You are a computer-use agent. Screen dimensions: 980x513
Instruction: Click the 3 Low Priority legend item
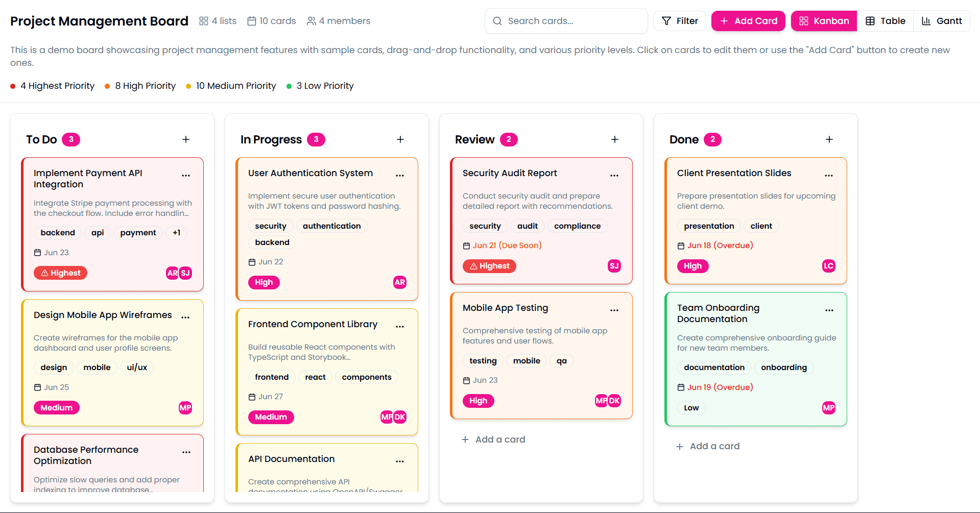click(320, 86)
